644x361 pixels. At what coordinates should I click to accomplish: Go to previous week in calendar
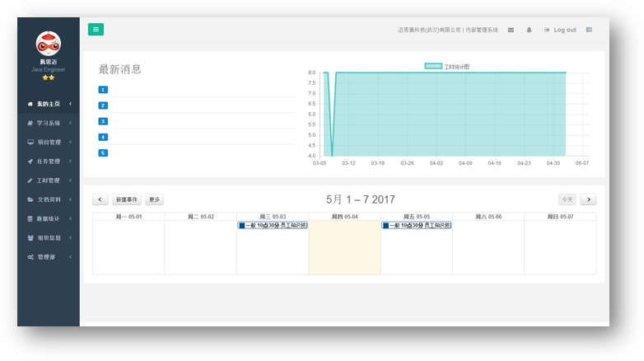(100, 199)
